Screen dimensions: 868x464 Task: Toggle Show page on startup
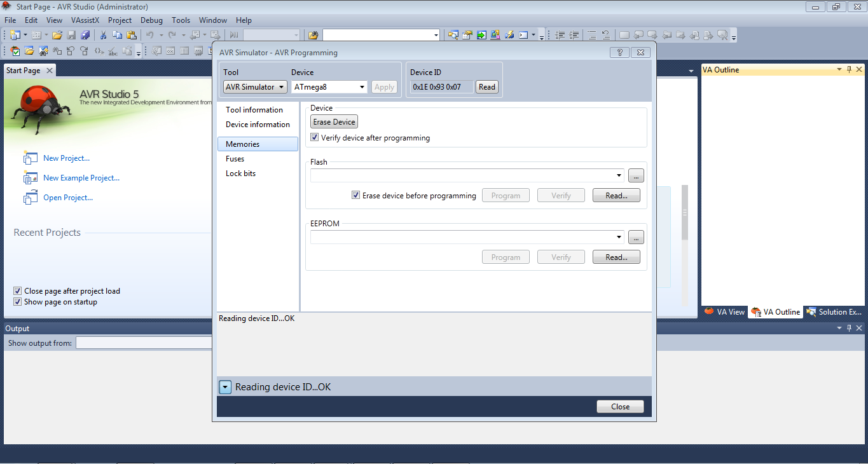(17, 302)
